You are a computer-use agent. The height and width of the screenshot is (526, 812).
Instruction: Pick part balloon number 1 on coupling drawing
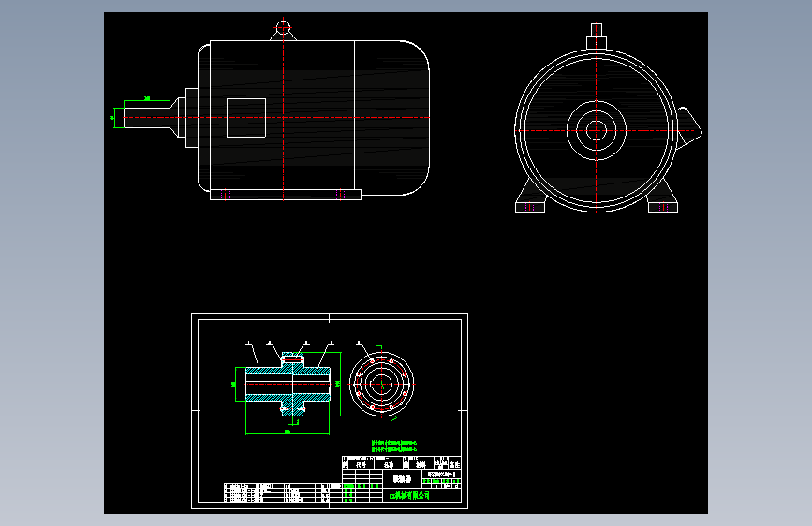pos(248,343)
